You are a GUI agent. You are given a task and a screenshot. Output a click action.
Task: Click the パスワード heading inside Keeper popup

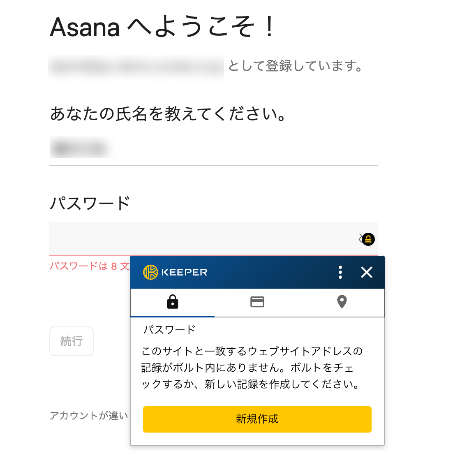tap(169, 330)
